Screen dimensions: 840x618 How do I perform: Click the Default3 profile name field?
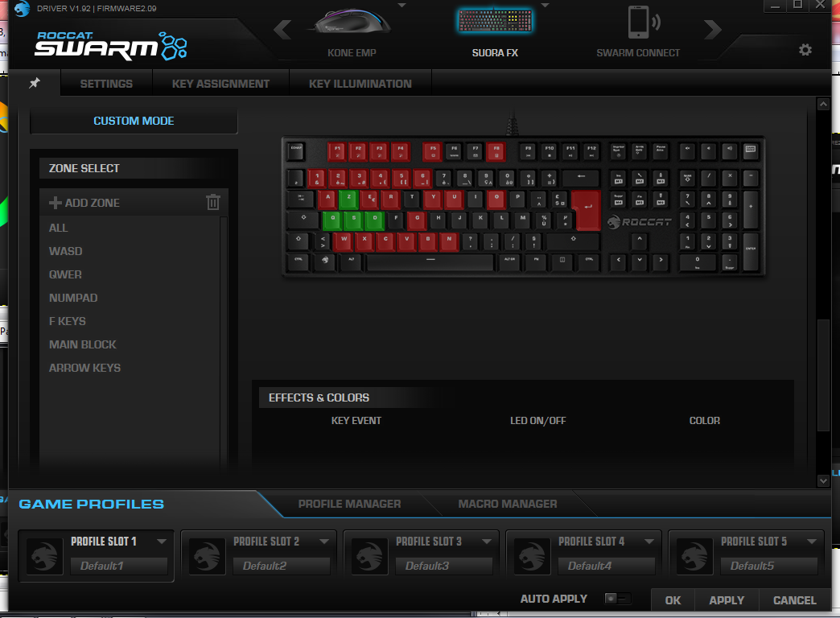point(443,566)
